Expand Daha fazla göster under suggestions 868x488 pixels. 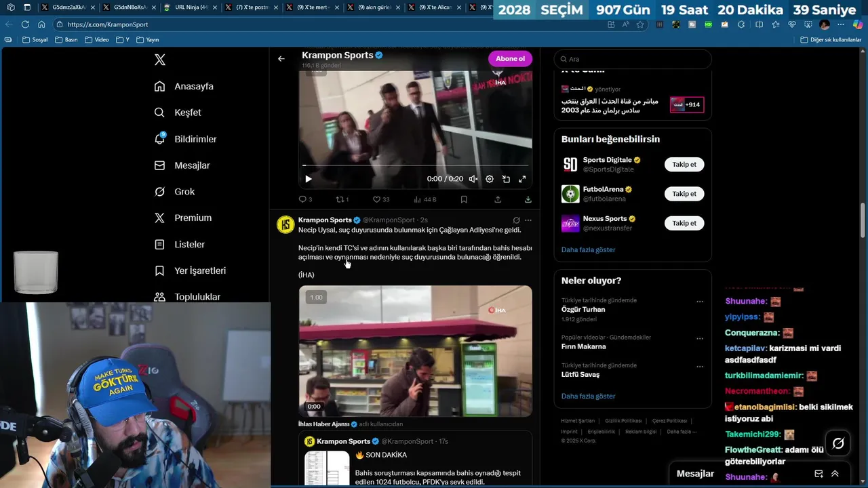[588, 250]
